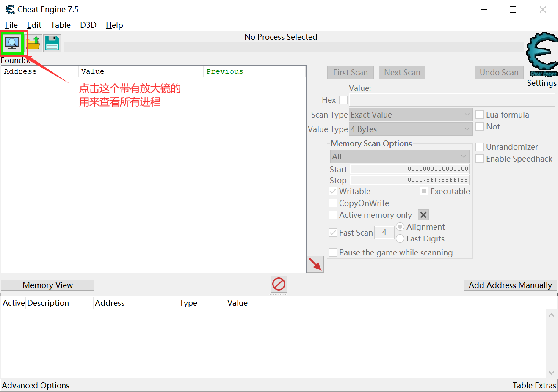
Task: Select the Last Digits radio button
Action: pos(400,238)
